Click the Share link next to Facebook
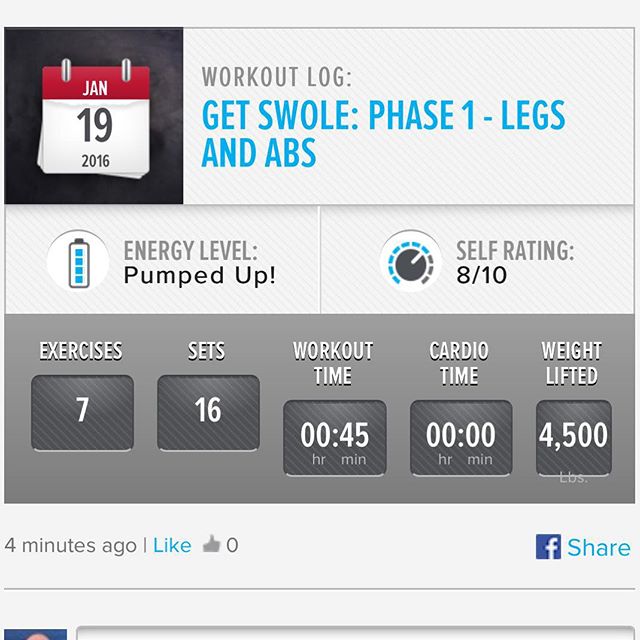Viewport: 640px width, 640px height. click(599, 547)
